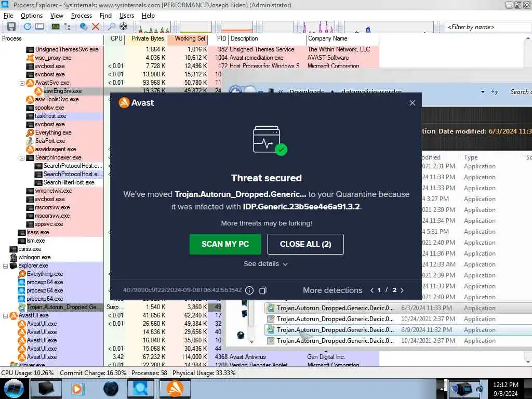
Task: Select Trojan file dated 6/9/2024 11:32 PM
Action: [x=398, y=330]
